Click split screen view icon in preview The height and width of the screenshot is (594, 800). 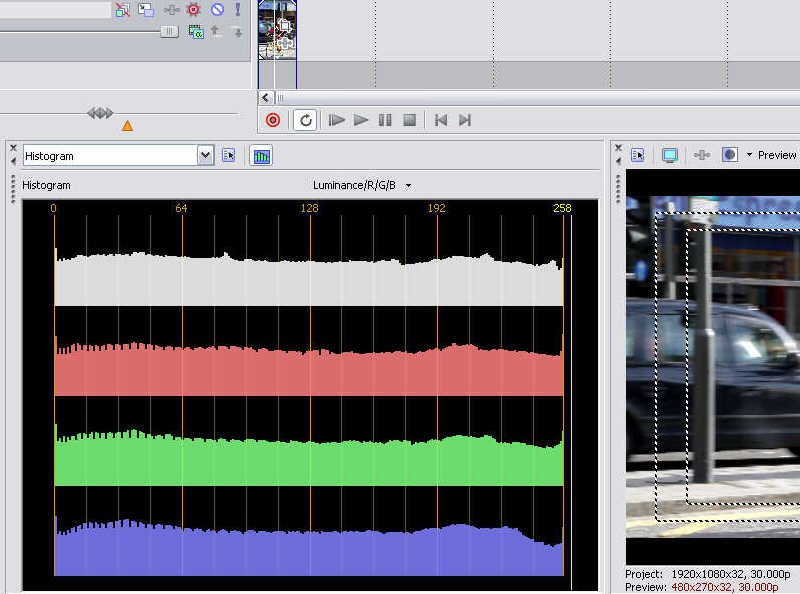(730, 155)
